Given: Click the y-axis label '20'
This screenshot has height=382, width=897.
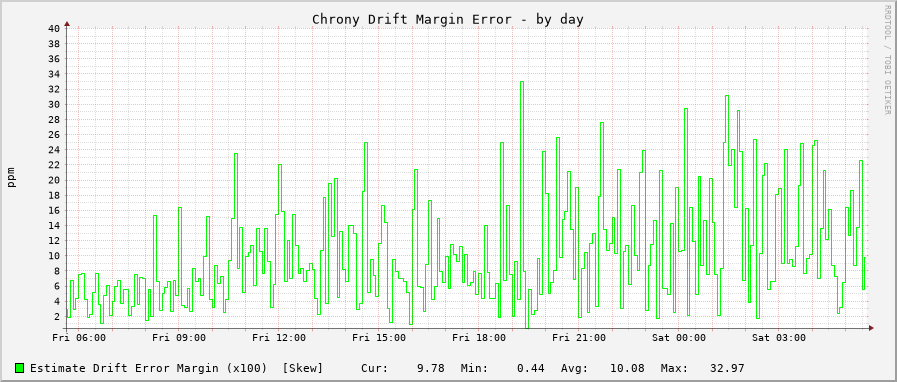Looking at the screenshot, I should 54,180.
